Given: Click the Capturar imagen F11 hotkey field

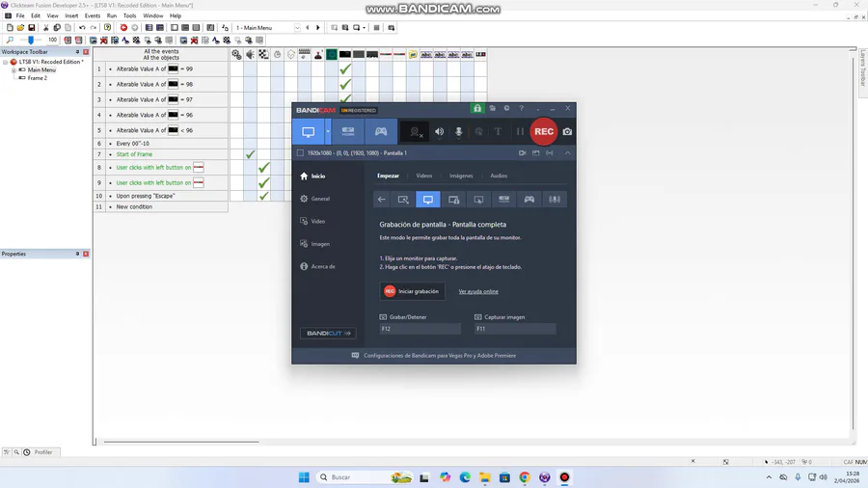Looking at the screenshot, I should [515, 329].
